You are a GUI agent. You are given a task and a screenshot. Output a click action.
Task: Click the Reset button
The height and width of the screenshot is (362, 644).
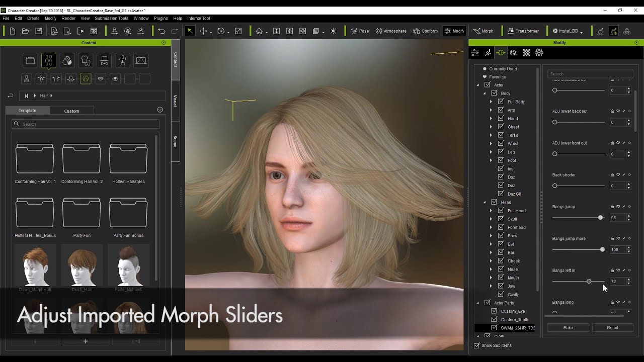tap(612, 328)
